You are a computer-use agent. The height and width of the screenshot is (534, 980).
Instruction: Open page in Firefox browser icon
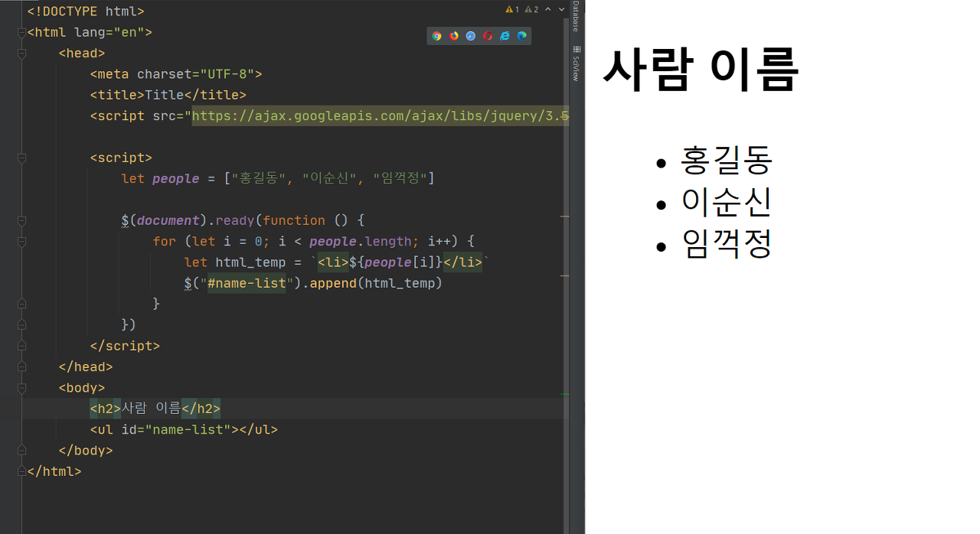click(x=454, y=36)
